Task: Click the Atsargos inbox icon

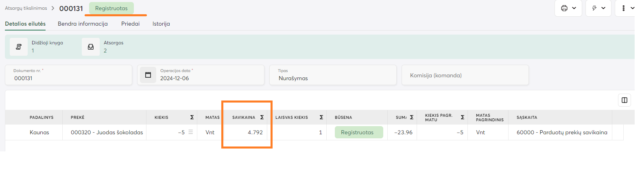Action: click(x=91, y=47)
